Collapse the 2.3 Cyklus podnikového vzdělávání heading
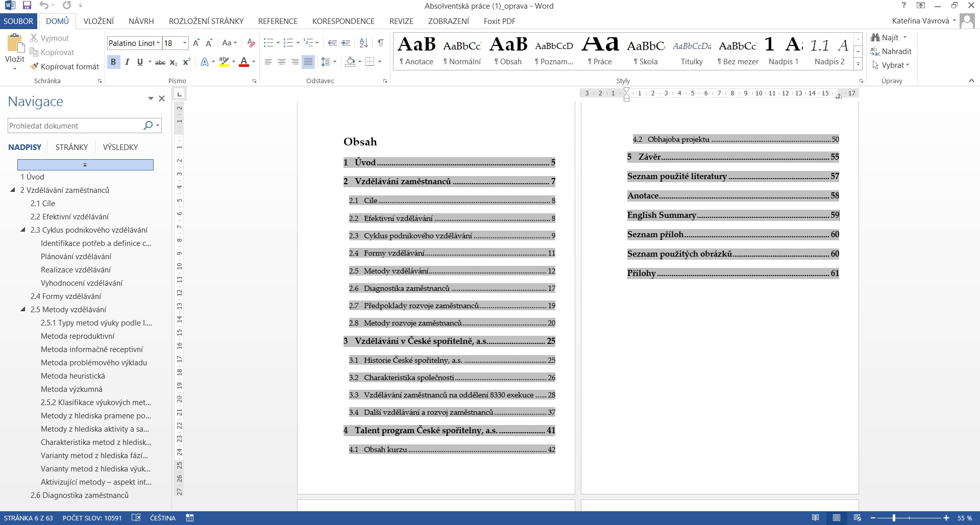980x525 pixels. click(x=23, y=230)
